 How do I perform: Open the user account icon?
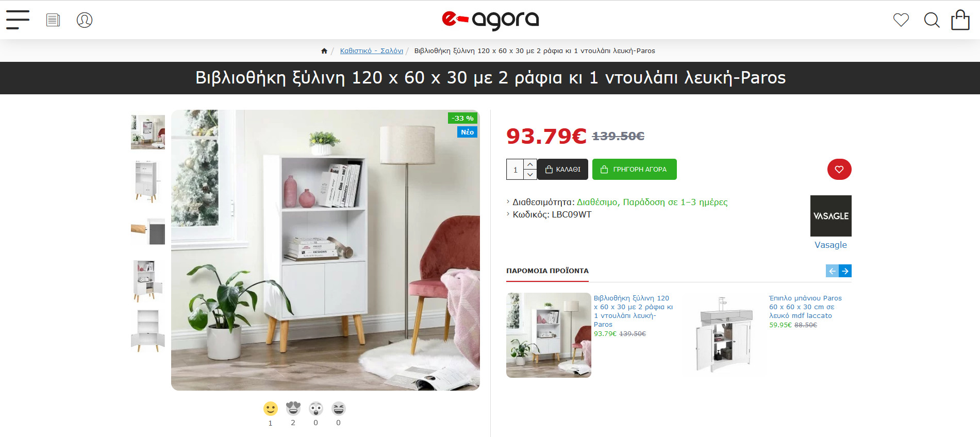coord(85,20)
